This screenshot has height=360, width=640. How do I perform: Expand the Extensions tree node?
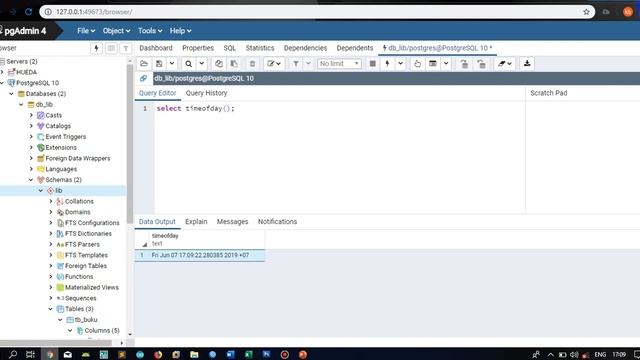coord(31,148)
